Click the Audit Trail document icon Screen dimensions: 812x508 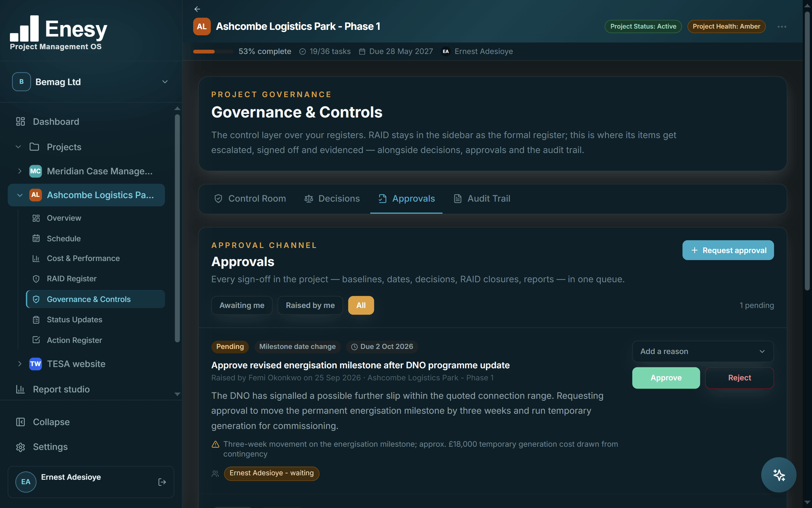tap(458, 198)
